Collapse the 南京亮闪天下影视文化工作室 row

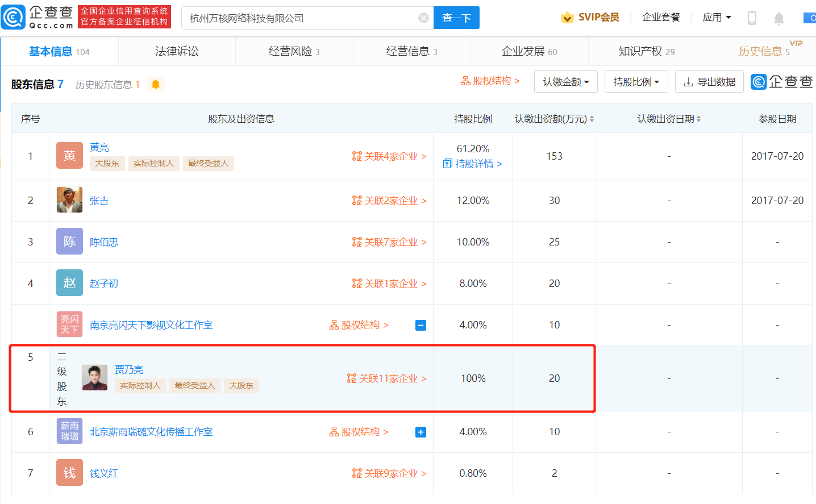421,326
